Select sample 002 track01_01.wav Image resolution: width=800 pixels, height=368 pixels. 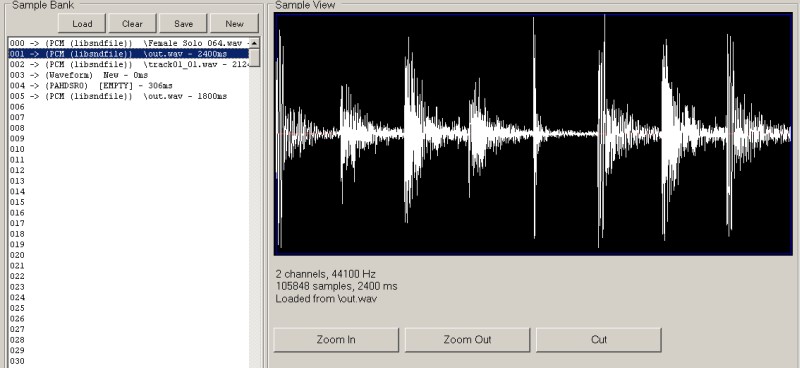129,64
